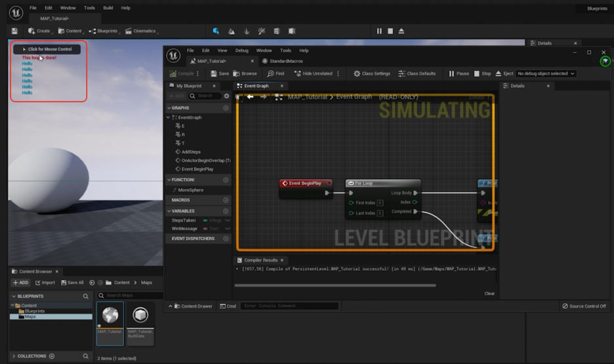Add new function with plus icon
This screenshot has width=614, height=364.
click(226, 180)
